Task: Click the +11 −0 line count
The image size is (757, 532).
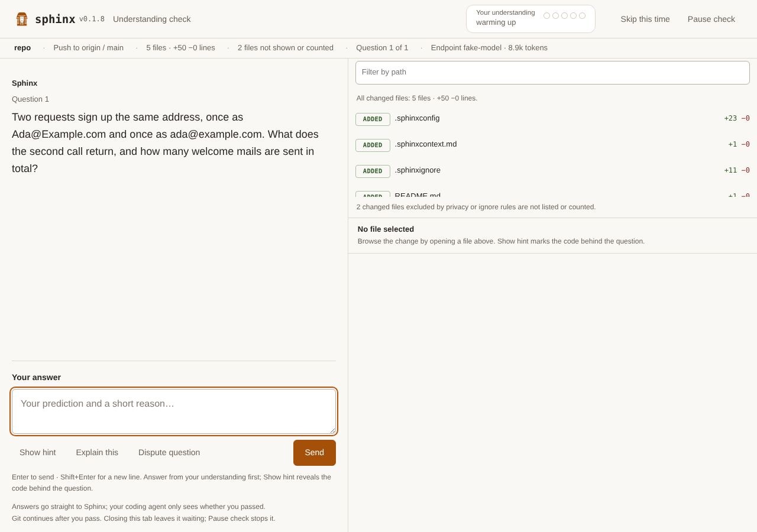Action: [x=737, y=170]
